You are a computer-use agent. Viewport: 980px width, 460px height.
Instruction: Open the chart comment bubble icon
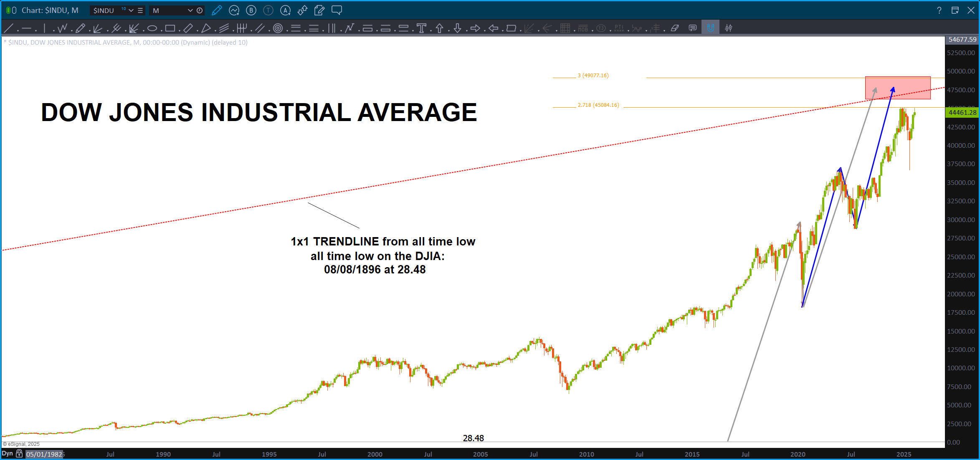[337, 10]
